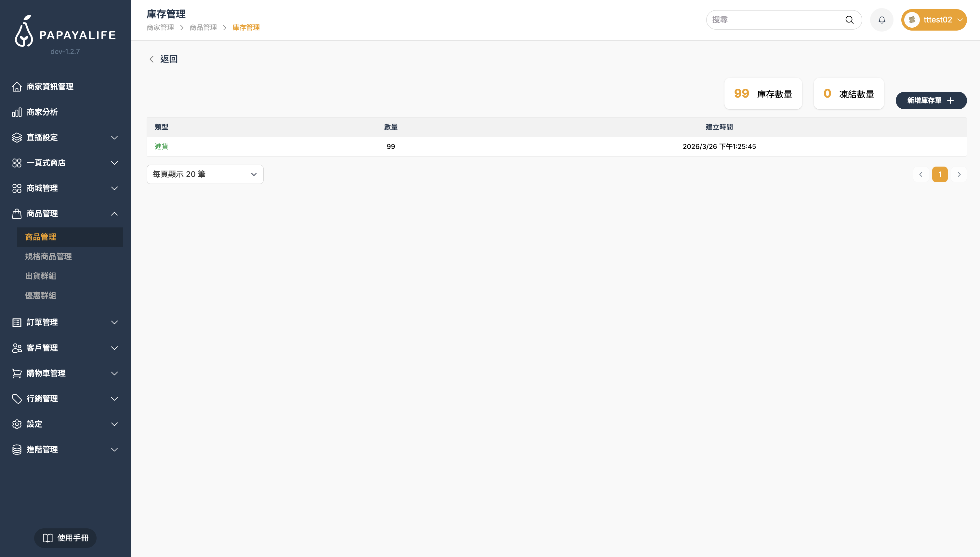
Task: Open the 使用手冊 manual button
Action: coord(65,538)
